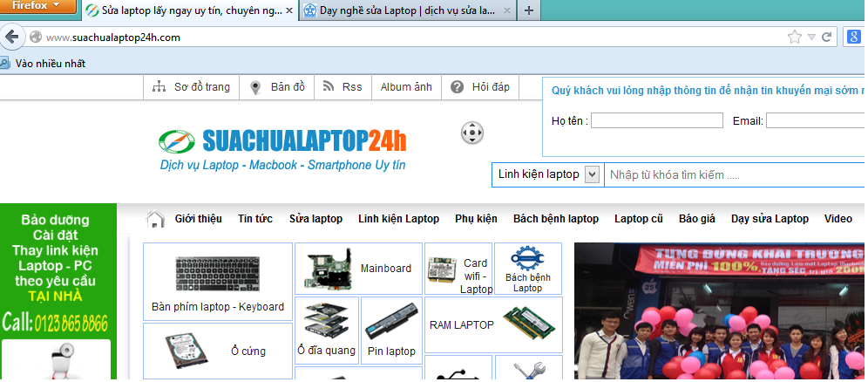This screenshot has height=382, width=868.
Task: Open the Phụ kiện menu item
Action: coord(476,219)
